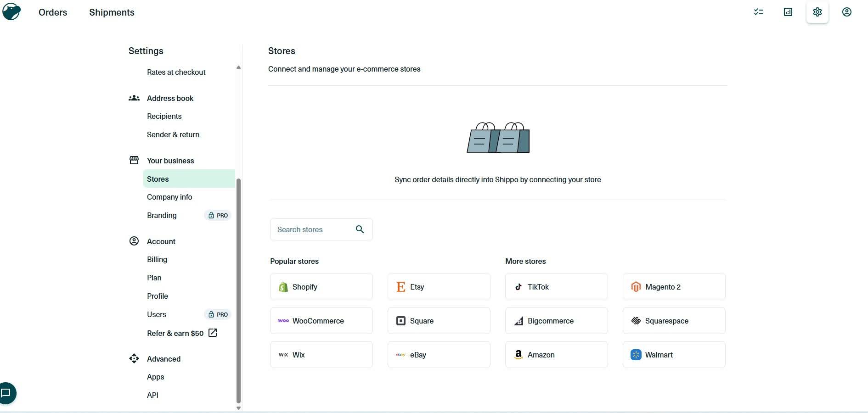Click the external link icon beside Refer & earn

click(213, 333)
